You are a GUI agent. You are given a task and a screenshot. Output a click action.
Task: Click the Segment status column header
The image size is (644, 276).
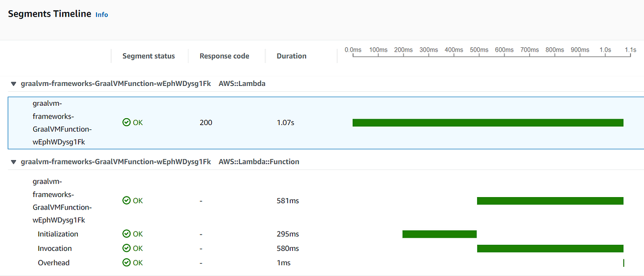[x=149, y=56]
